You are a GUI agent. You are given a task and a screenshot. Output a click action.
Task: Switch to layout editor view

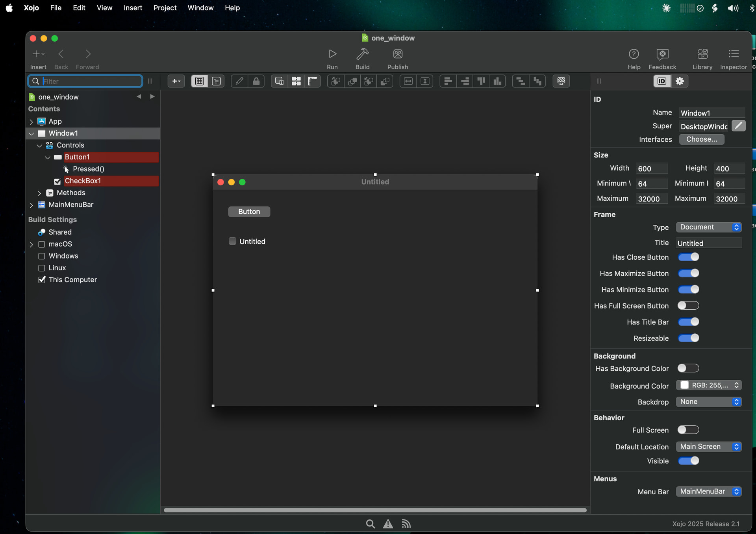(x=200, y=81)
